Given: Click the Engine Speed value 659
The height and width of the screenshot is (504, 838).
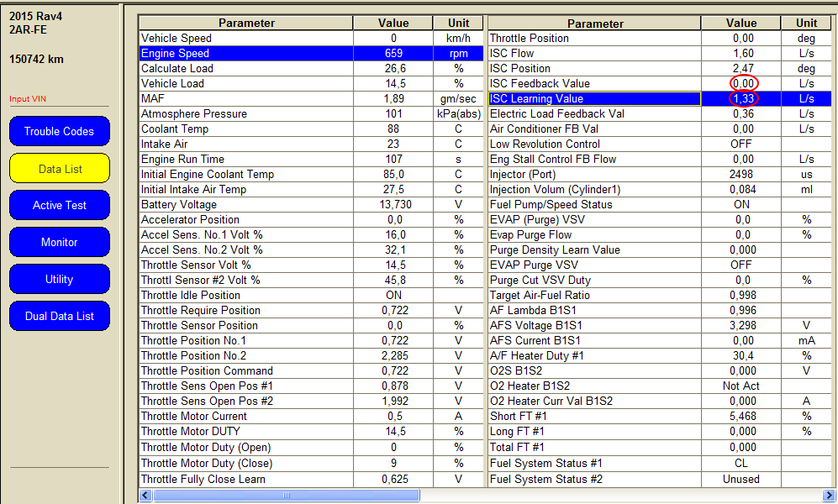Looking at the screenshot, I should point(393,54).
